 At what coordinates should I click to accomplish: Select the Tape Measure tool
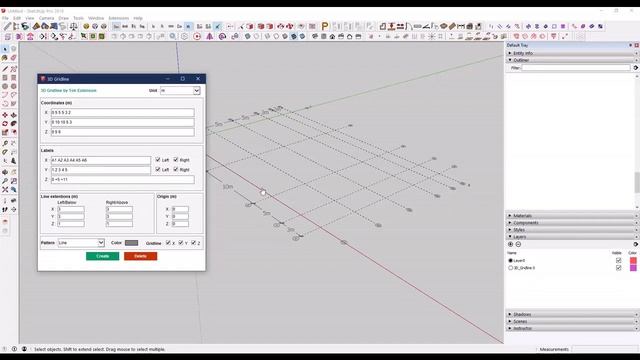click(x=5, y=143)
